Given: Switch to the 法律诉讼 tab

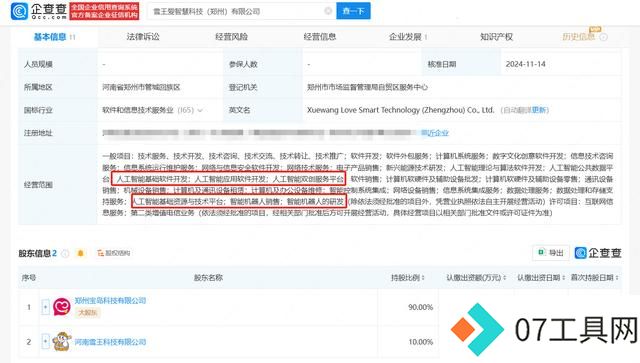Looking at the screenshot, I should [x=143, y=37].
